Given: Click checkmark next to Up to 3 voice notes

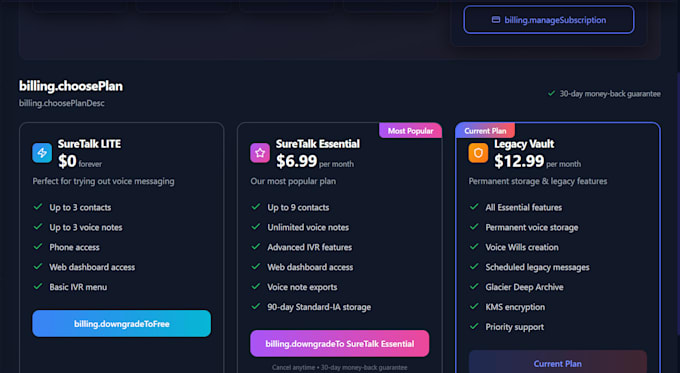Looking at the screenshot, I should pos(38,226).
